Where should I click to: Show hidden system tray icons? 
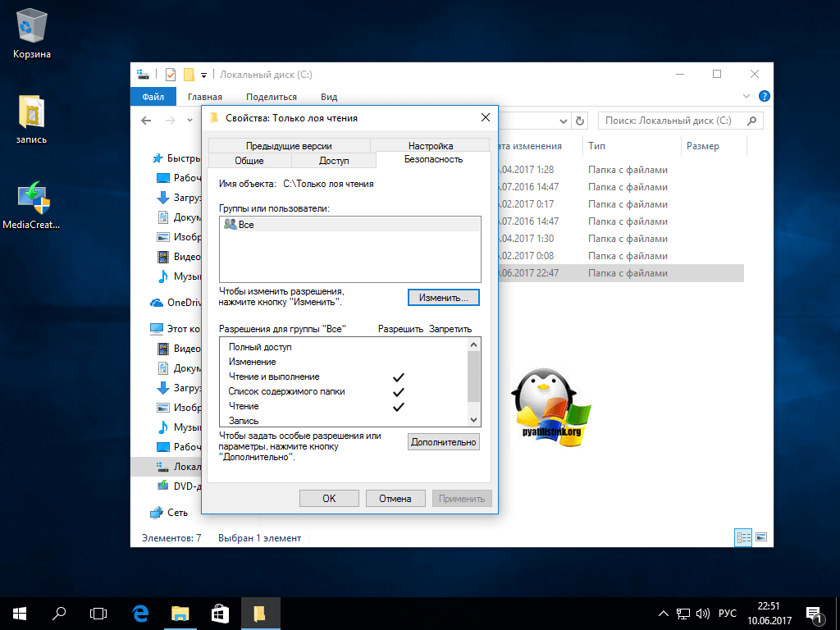[663, 614]
